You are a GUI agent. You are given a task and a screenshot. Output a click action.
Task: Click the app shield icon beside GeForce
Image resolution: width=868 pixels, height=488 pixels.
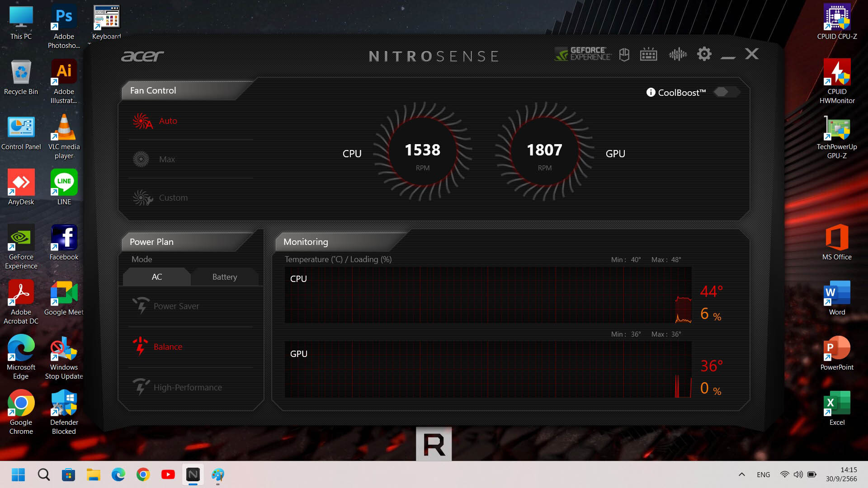[624, 55]
